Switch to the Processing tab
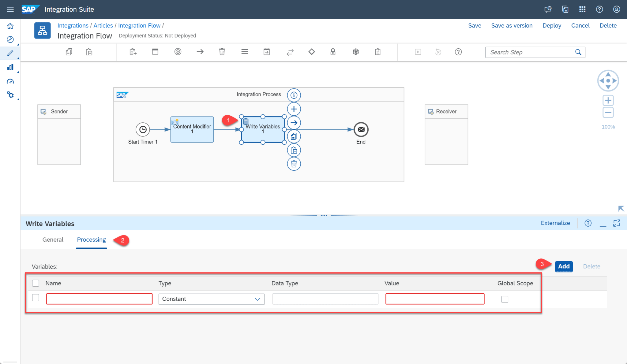 [91, 240]
